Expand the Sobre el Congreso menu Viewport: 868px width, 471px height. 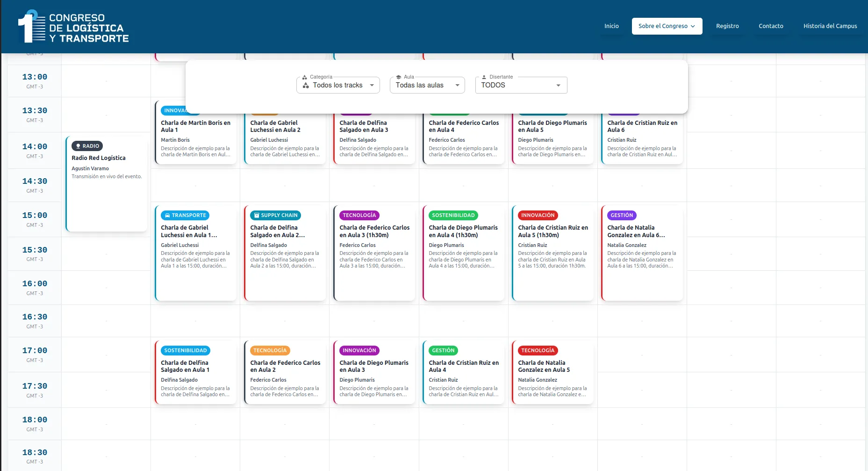coord(667,26)
